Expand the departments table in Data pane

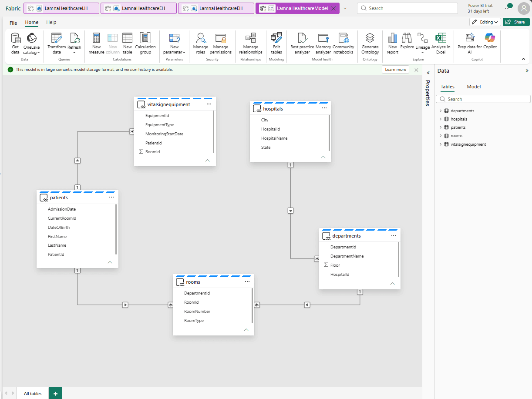click(441, 111)
